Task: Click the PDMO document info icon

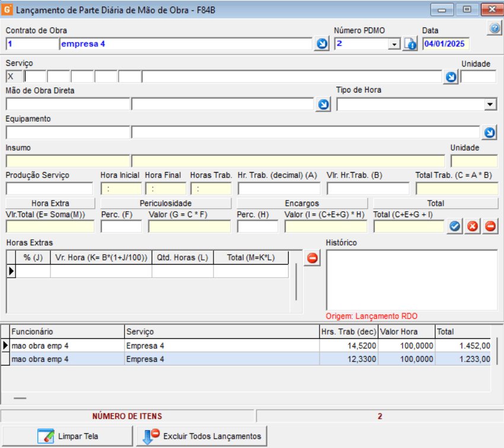Action: pyautogui.click(x=410, y=43)
